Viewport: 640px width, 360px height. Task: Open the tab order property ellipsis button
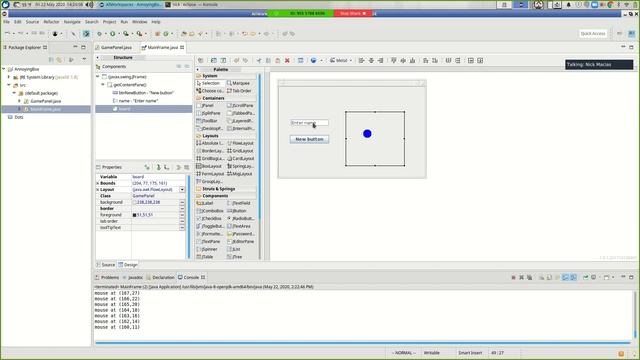(182, 221)
